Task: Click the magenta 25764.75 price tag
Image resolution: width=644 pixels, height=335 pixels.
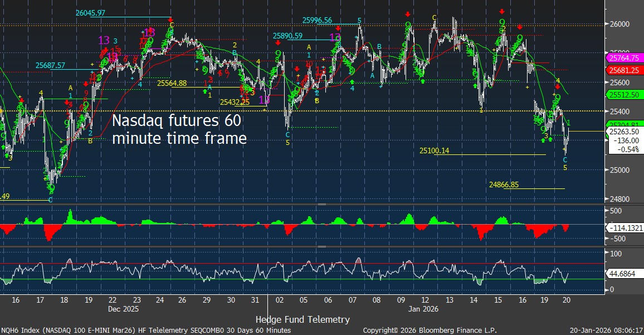Action: [624, 57]
